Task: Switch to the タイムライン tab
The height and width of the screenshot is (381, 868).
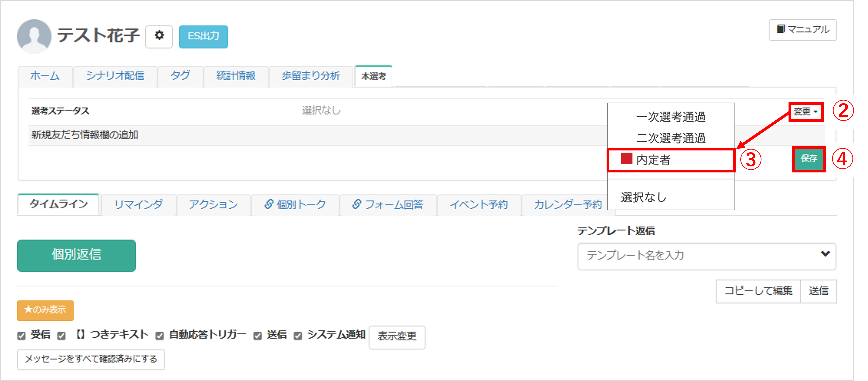Action: click(59, 204)
